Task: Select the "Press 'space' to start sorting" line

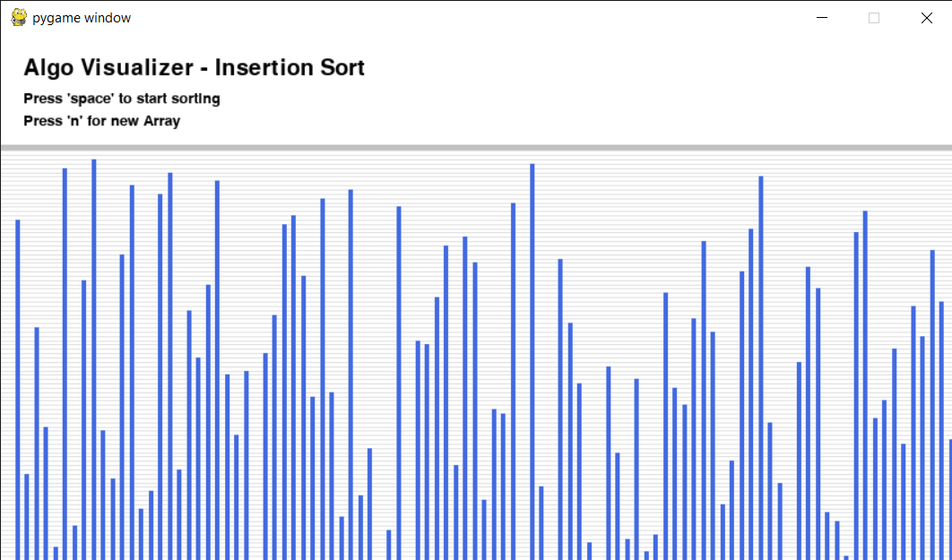Action: tap(121, 99)
